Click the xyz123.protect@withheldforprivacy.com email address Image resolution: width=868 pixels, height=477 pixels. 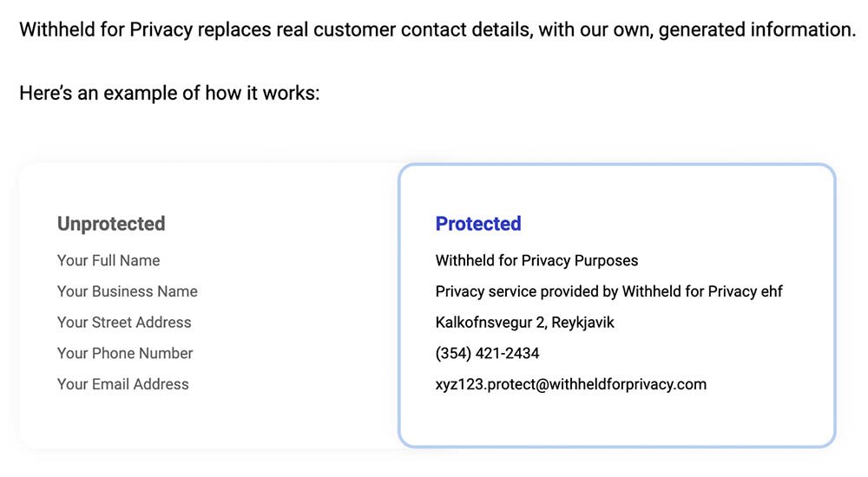point(570,384)
